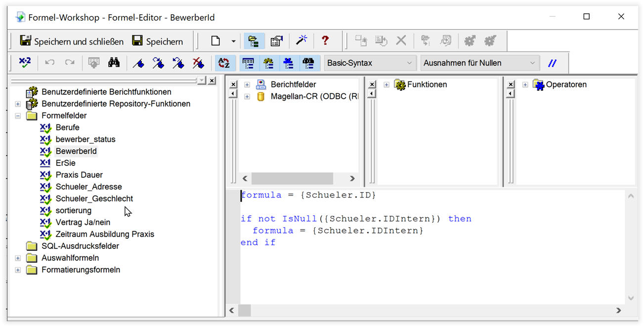Select the Praxis Dauer formula
644x327 pixels.
tap(79, 175)
